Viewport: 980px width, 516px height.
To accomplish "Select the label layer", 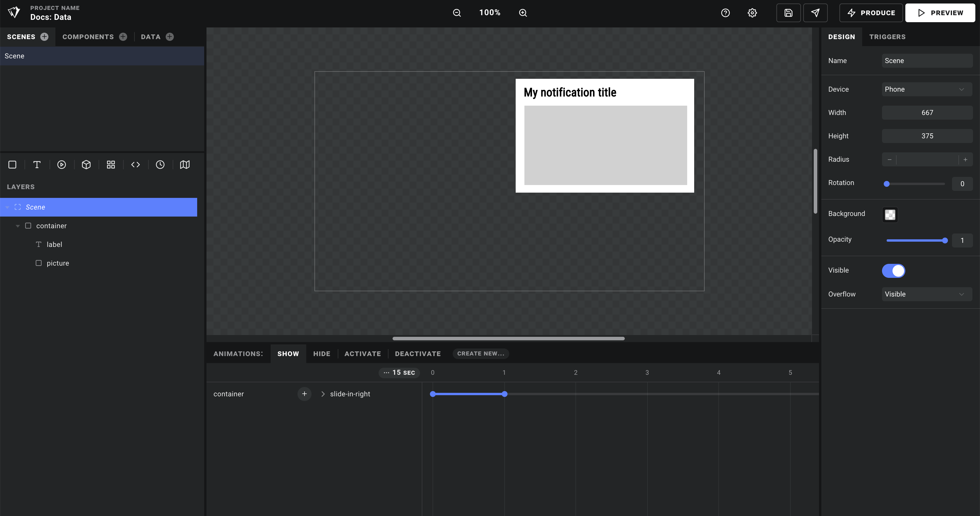I will click(99, 245).
